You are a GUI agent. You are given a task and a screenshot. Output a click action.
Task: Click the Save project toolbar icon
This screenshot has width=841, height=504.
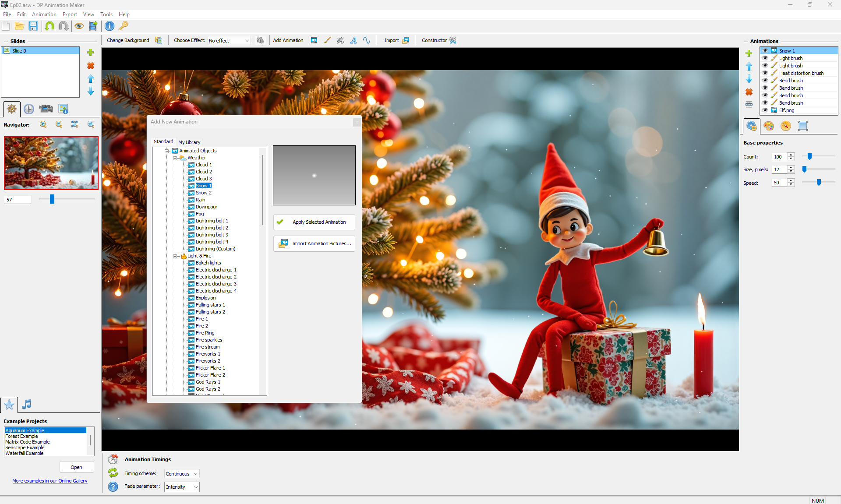[x=33, y=26]
